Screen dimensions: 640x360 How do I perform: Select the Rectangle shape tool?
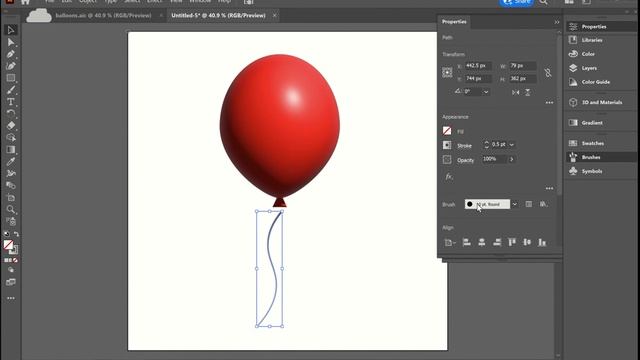(11, 78)
